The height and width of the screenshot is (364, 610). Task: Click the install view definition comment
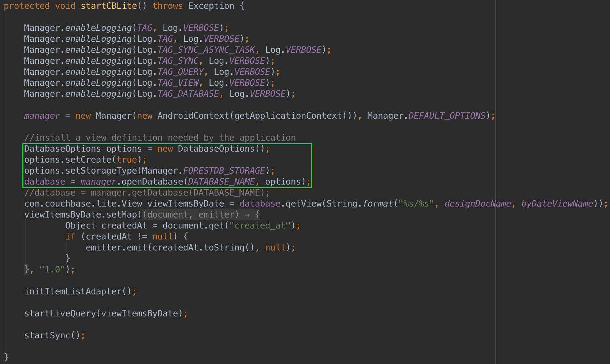[160, 138]
